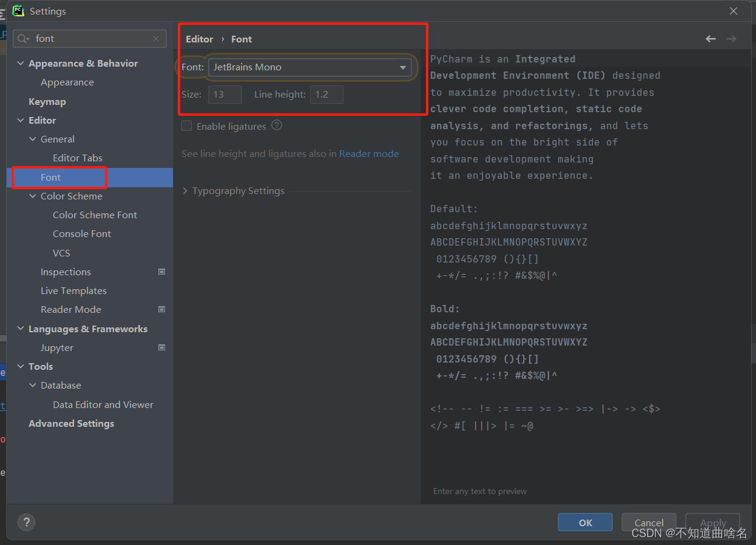
Task: Collapse the Tools tree node
Action: (x=21, y=367)
